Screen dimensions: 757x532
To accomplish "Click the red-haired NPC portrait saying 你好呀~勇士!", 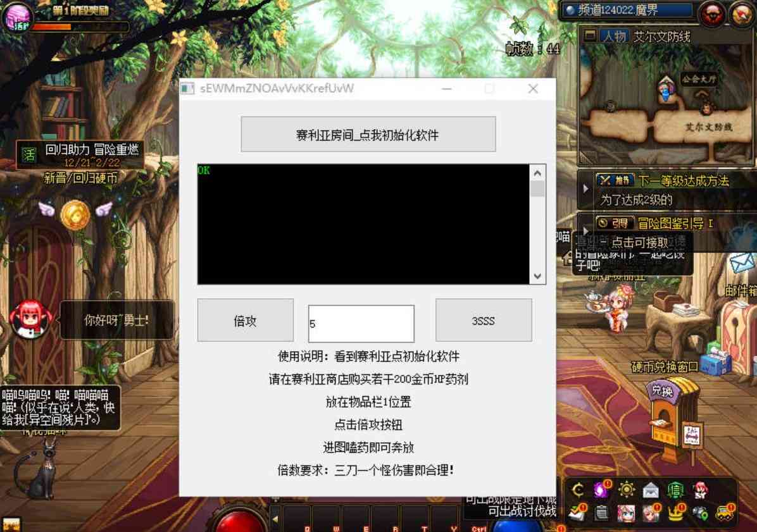I will (30, 318).
